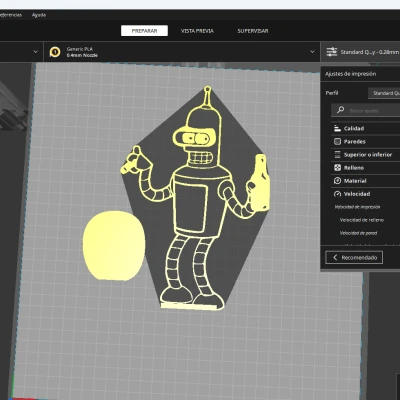Select the Velocidad de pared setting
The width and height of the screenshot is (400, 400).
coord(358,233)
